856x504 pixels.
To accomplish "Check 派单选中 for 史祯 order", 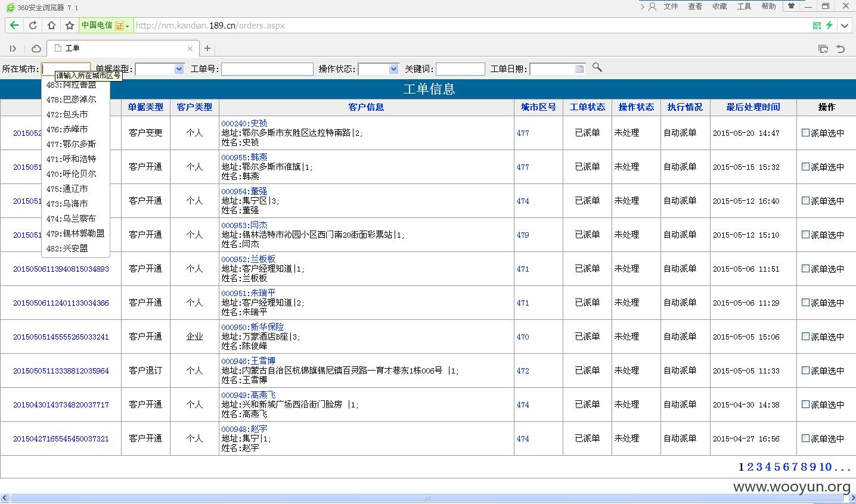I will pos(805,133).
